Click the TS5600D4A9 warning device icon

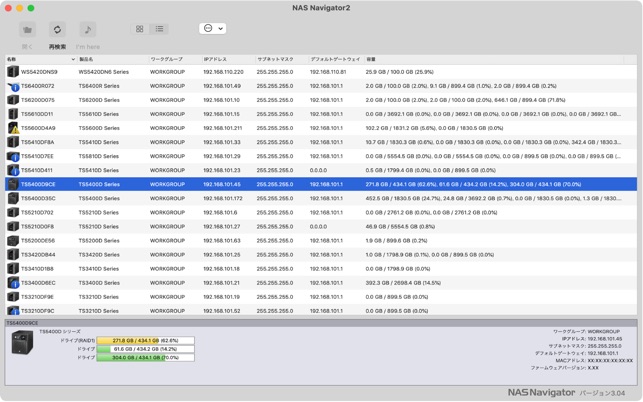[13, 128]
